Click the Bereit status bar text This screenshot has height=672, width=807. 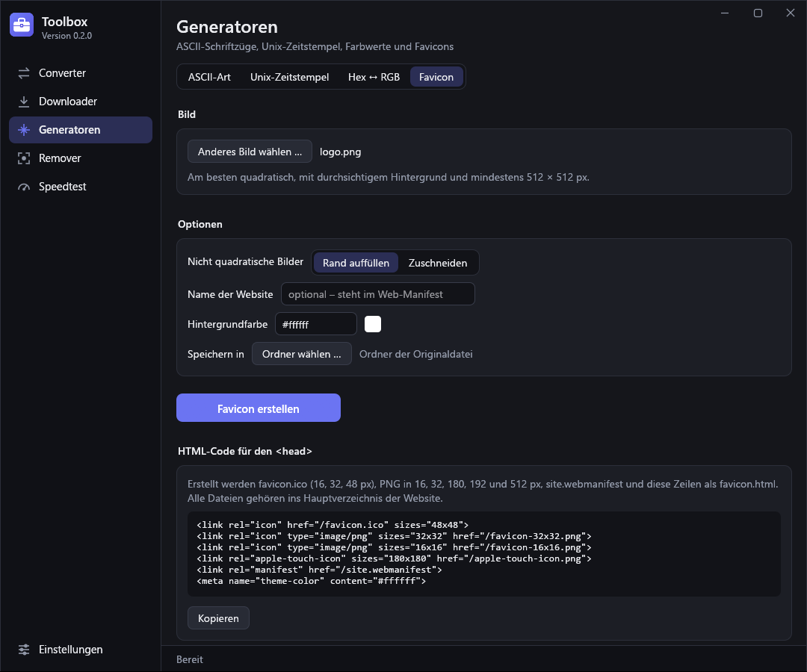[x=189, y=659]
